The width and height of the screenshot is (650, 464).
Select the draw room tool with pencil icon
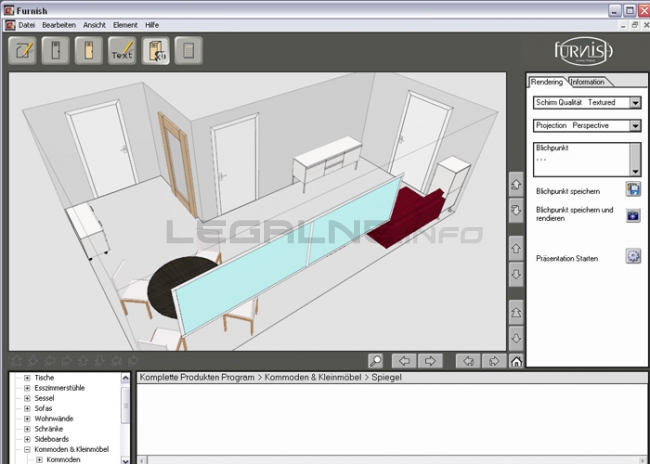(x=22, y=51)
